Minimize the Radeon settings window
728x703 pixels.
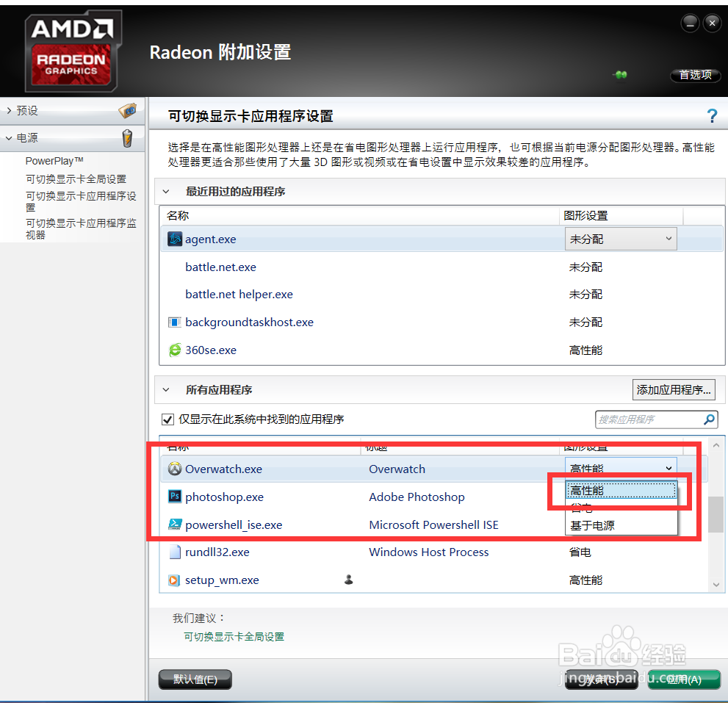pyautogui.click(x=690, y=23)
